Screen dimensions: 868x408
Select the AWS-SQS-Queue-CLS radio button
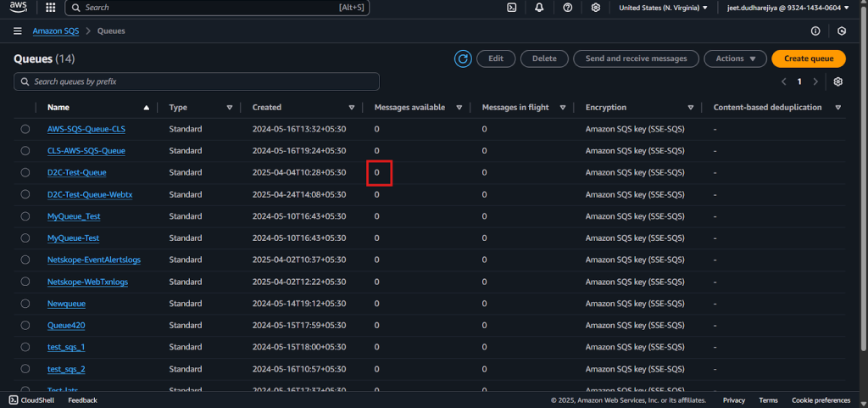click(25, 129)
